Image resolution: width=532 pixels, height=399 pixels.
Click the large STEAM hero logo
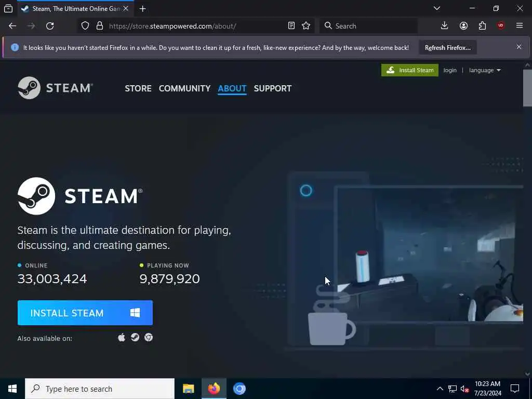[x=80, y=196]
